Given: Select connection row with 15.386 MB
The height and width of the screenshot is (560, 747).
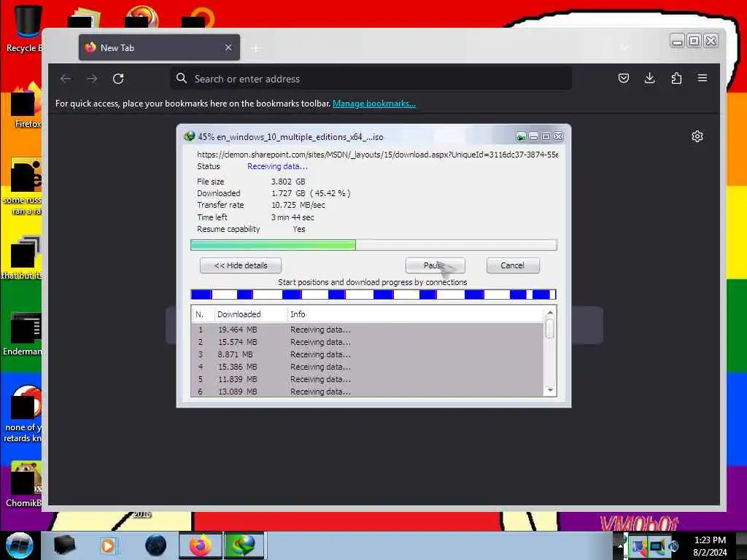Looking at the screenshot, I should 368,367.
